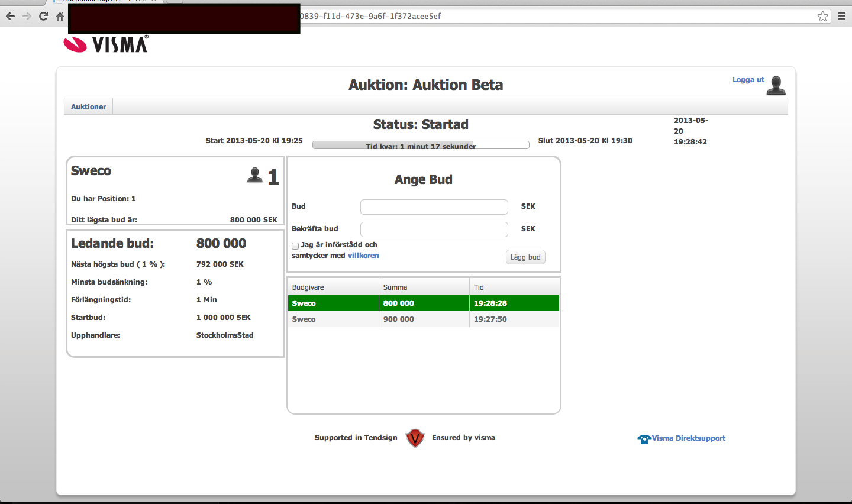Click the 1 000 000 SEK Startbud value
Image resolution: width=852 pixels, height=504 pixels.
[x=224, y=318]
